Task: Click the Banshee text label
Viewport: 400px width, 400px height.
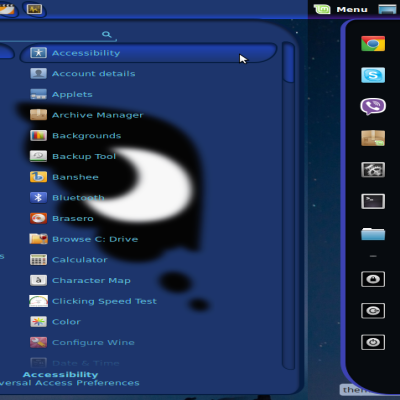Action: click(75, 177)
